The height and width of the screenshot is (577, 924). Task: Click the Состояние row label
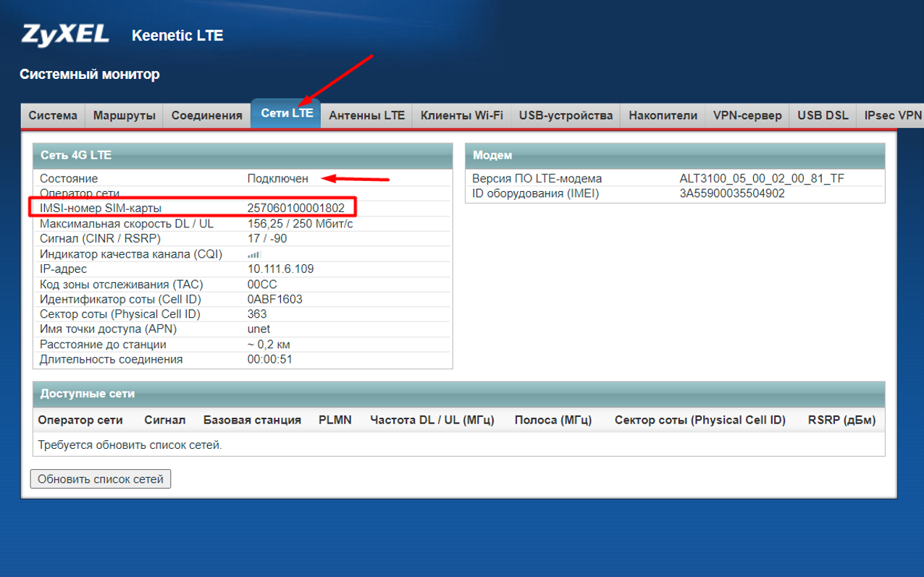click(x=69, y=178)
